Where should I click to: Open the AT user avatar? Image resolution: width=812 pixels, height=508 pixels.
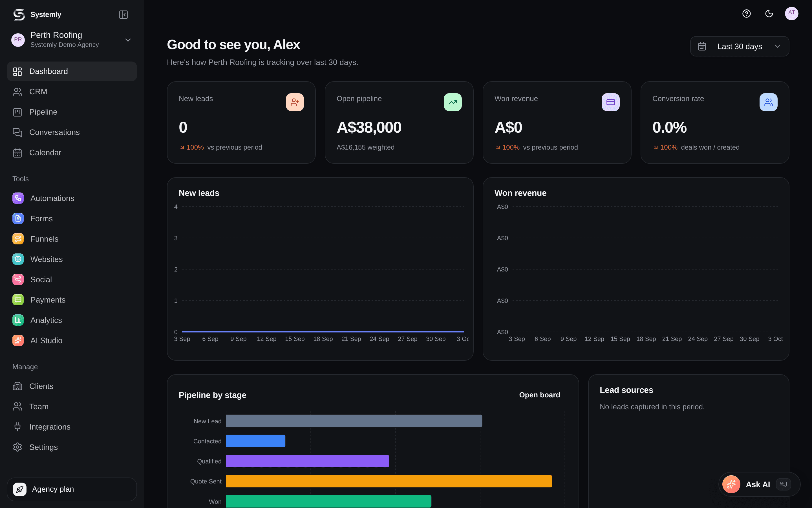[x=791, y=14]
